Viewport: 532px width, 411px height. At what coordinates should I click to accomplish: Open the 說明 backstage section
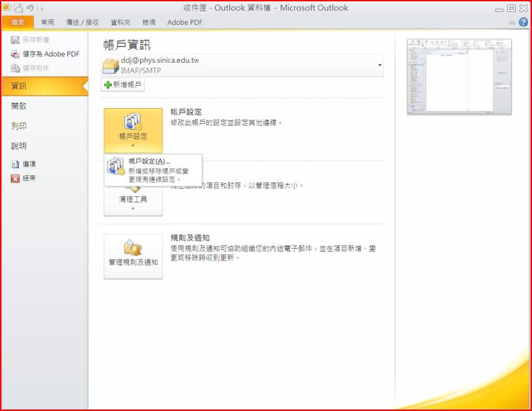18,146
